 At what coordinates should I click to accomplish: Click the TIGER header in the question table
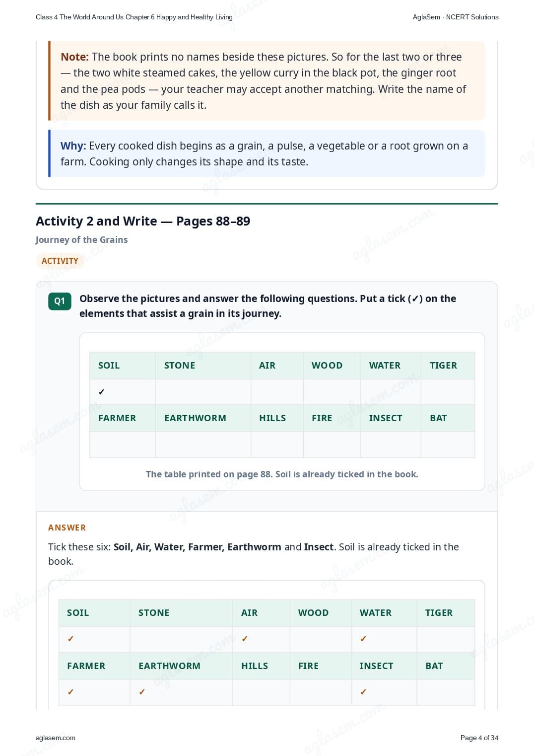pos(443,366)
